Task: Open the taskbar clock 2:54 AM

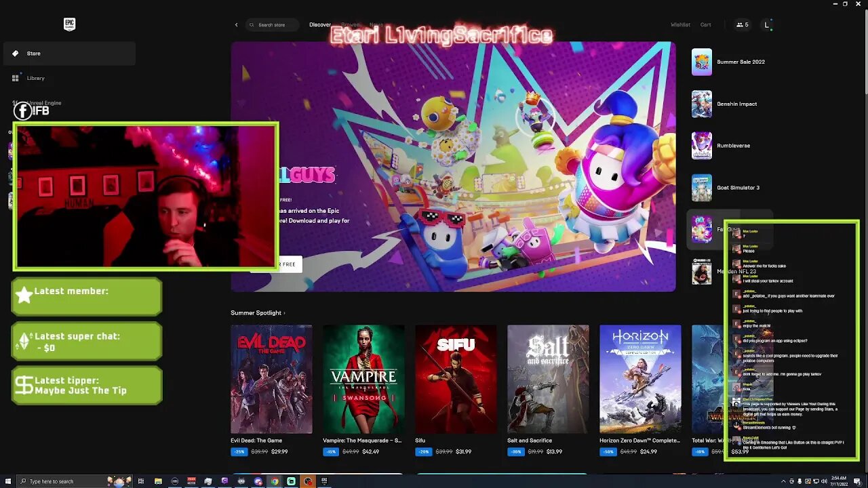Action: [x=840, y=481]
